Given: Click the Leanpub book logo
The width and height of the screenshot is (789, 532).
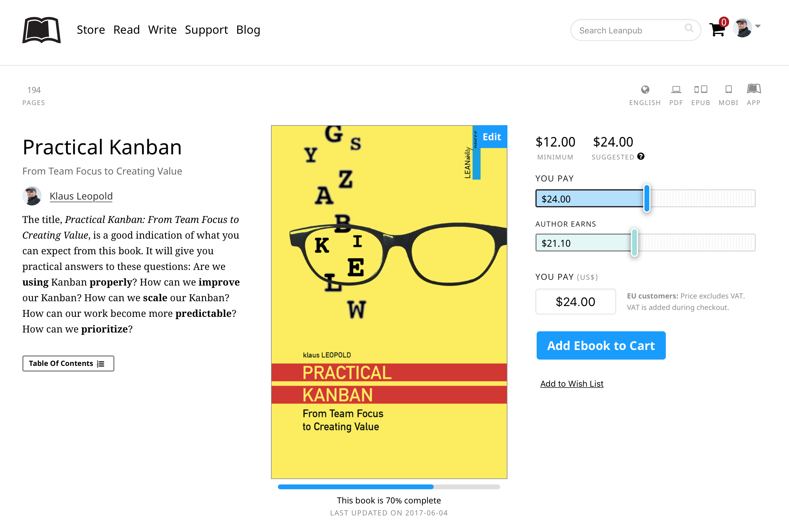Looking at the screenshot, I should coord(42,30).
